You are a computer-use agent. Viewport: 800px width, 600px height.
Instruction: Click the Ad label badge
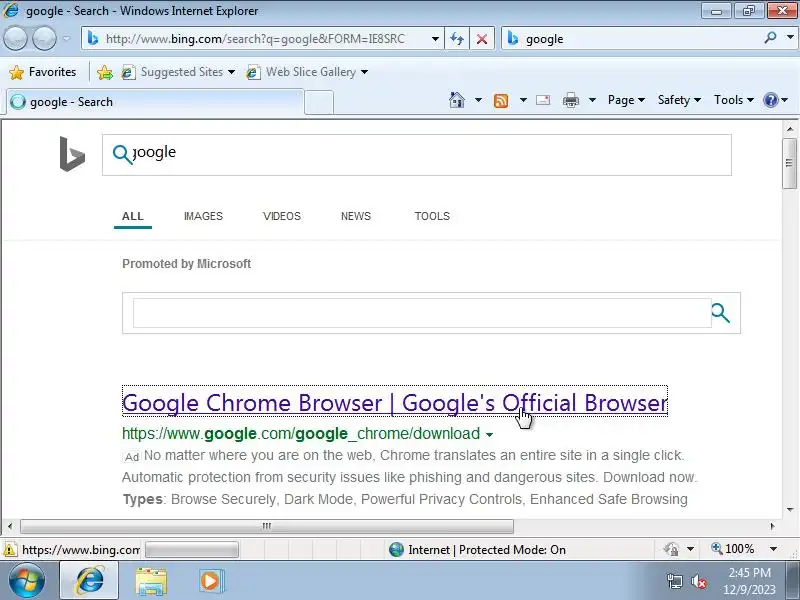[x=132, y=457]
